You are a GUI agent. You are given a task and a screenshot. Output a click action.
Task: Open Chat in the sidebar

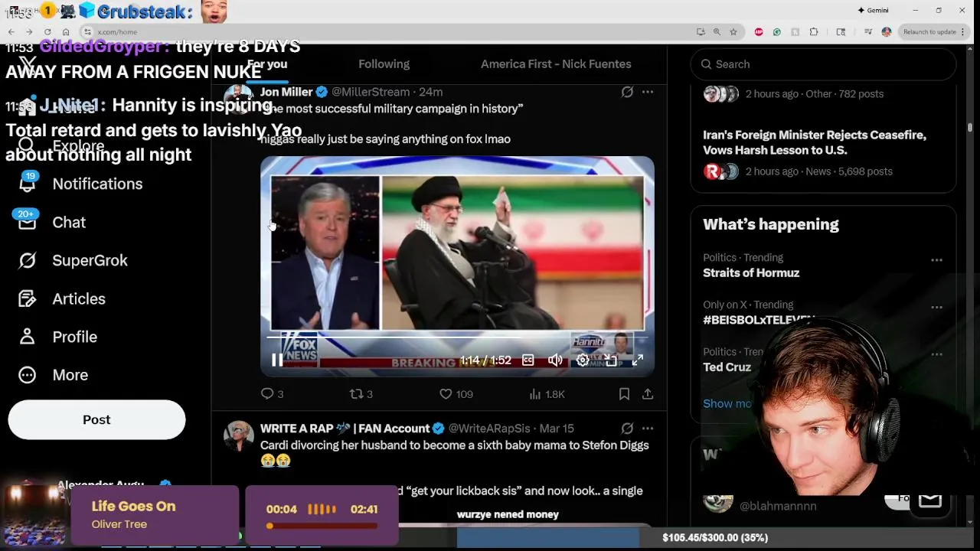pos(52,222)
